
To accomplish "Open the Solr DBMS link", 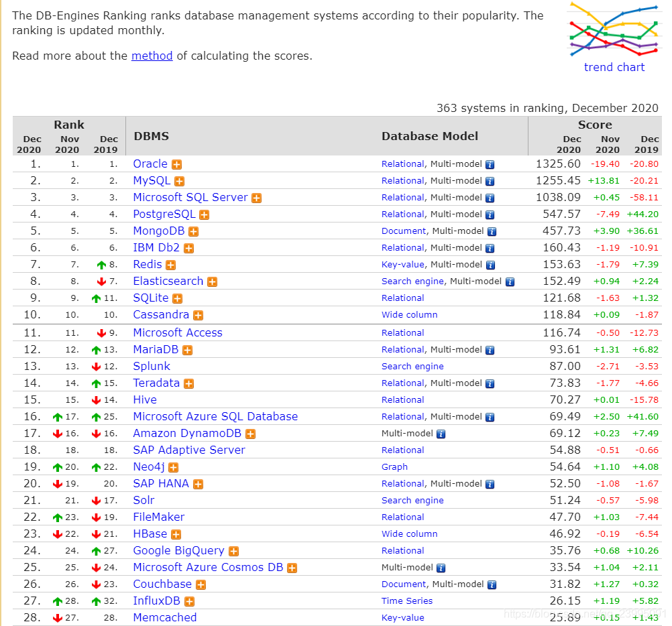I will click(144, 500).
